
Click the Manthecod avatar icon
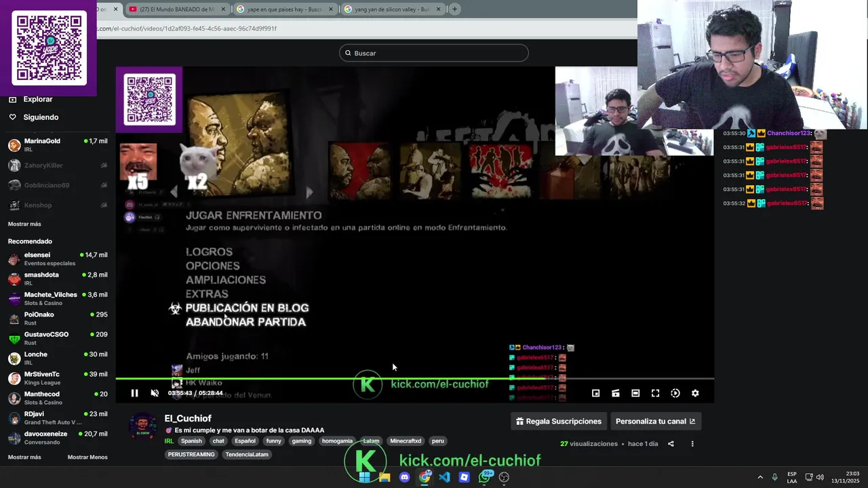pos(14,398)
